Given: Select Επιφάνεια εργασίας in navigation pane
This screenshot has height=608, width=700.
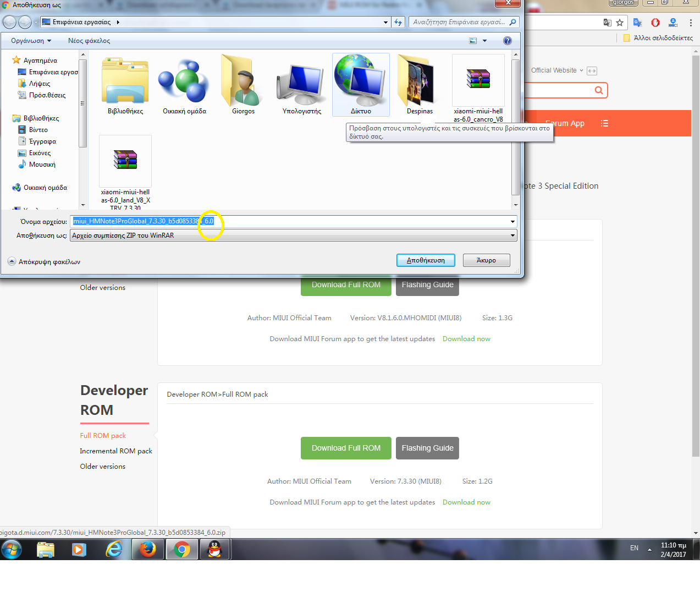Looking at the screenshot, I should (48, 72).
